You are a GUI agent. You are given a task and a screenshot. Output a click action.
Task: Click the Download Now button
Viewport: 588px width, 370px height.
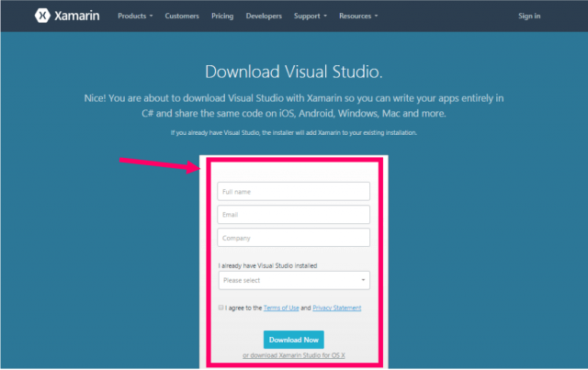click(294, 340)
